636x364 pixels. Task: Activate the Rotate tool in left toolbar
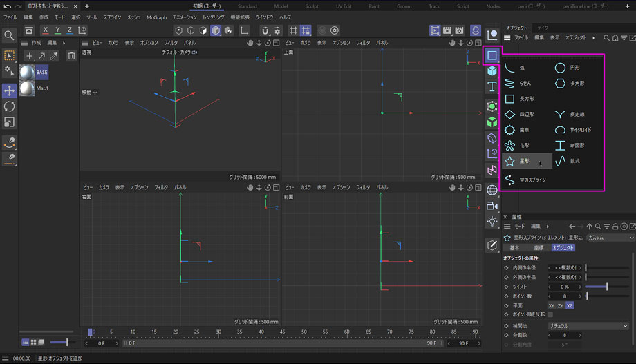pos(9,106)
